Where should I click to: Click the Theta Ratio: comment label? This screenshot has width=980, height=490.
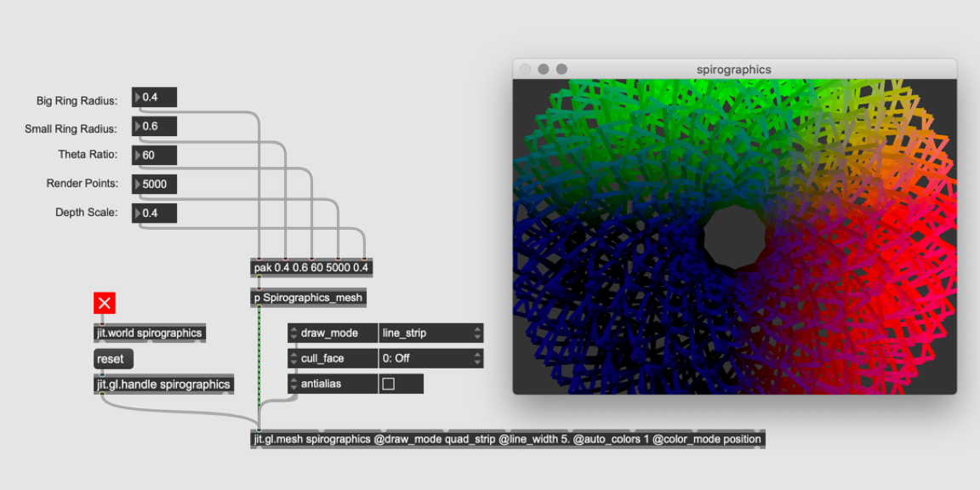tap(88, 154)
